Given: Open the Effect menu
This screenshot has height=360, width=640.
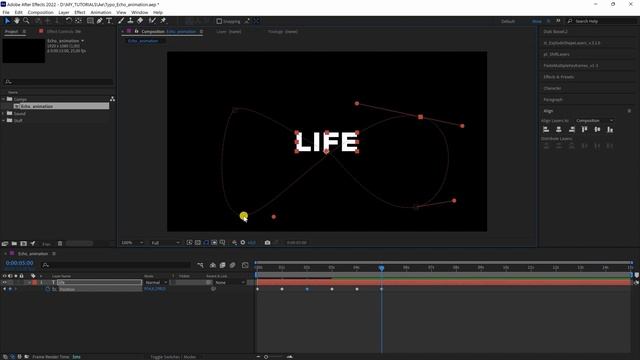Looking at the screenshot, I should [x=80, y=13].
